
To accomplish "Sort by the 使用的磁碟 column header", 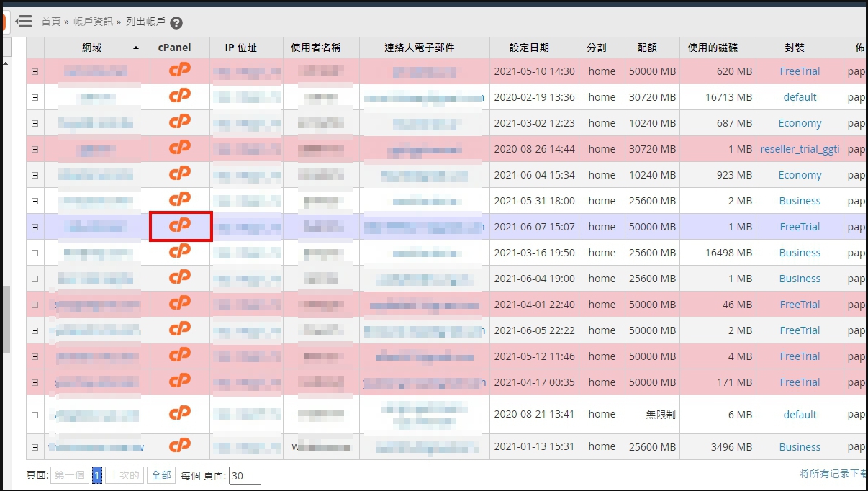I will tap(717, 48).
